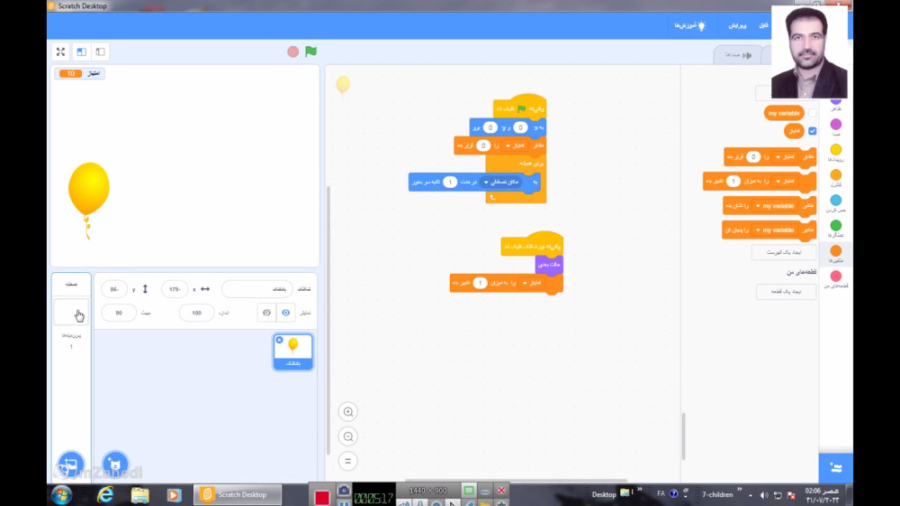Click the Make a Block button
This screenshot has height=506, width=900.
coord(786,291)
